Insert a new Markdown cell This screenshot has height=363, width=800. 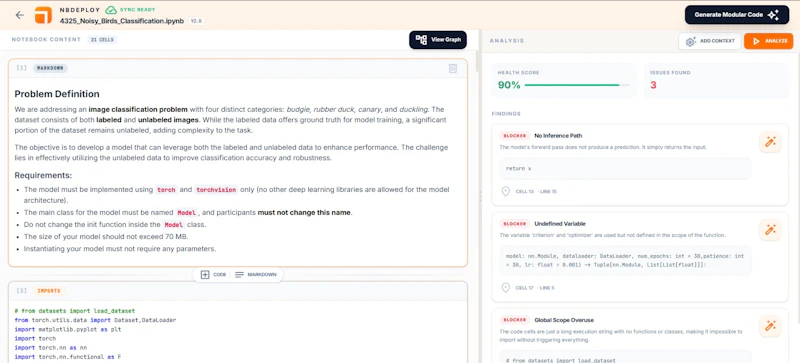pos(256,275)
